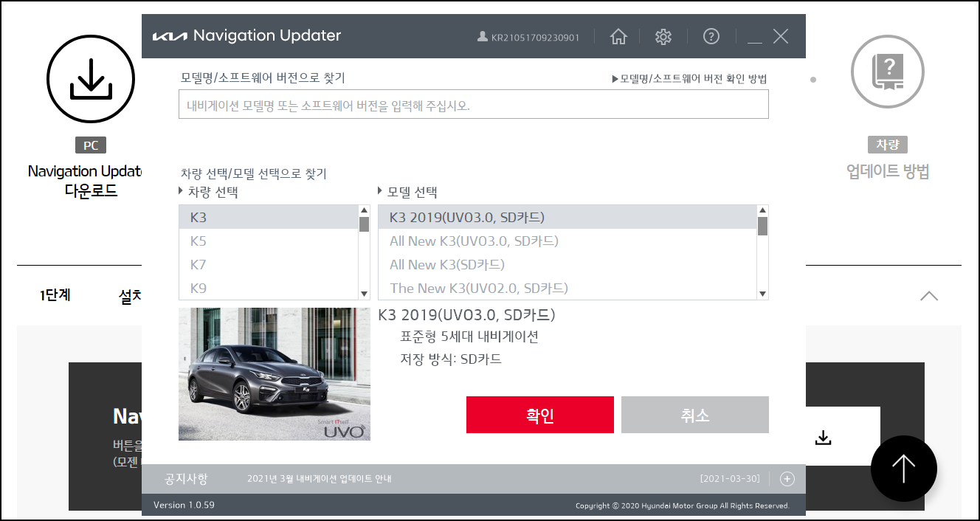Click the 표준형 5세대 내비게이션 detail text
Image resolution: width=980 pixels, height=521 pixels.
469,337
